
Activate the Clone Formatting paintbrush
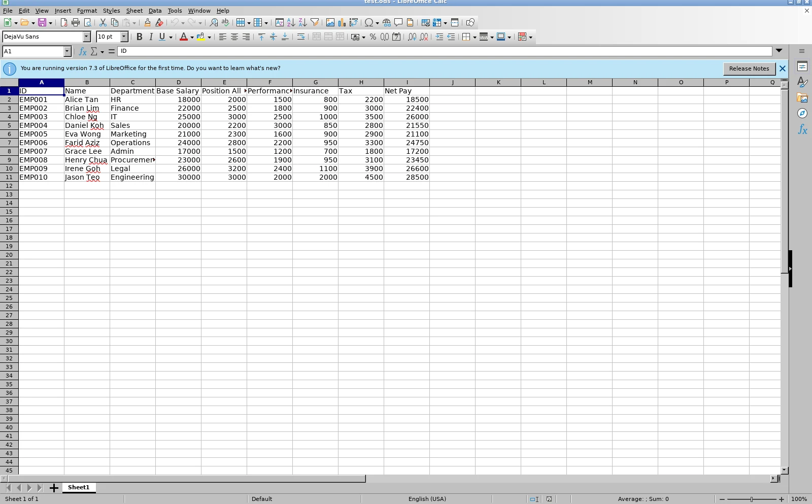pyautogui.click(x=147, y=23)
